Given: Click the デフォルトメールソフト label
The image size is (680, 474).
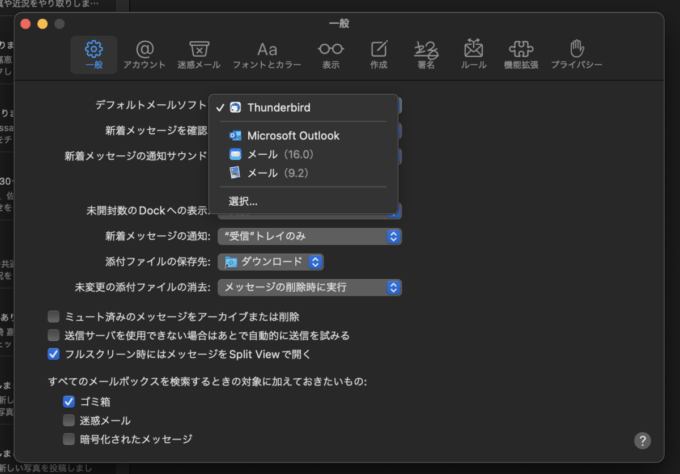Looking at the screenshot, I should pos(151,105).
